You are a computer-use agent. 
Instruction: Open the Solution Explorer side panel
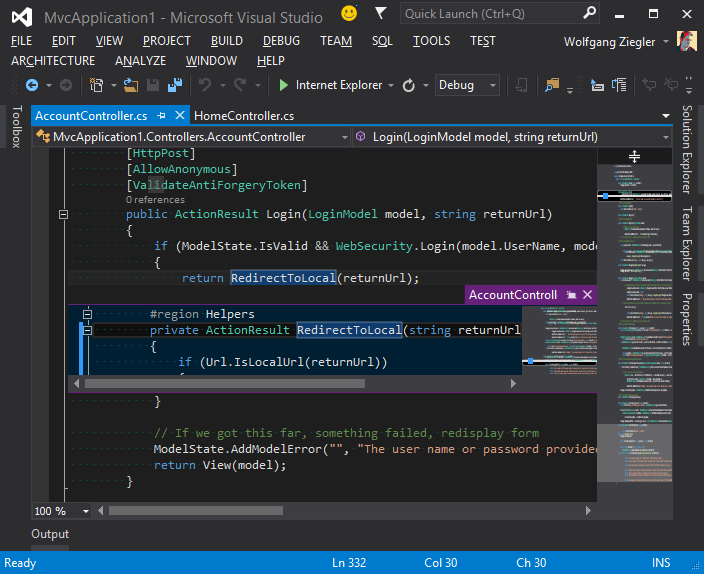pyautogui.click(x=686, y=150)
